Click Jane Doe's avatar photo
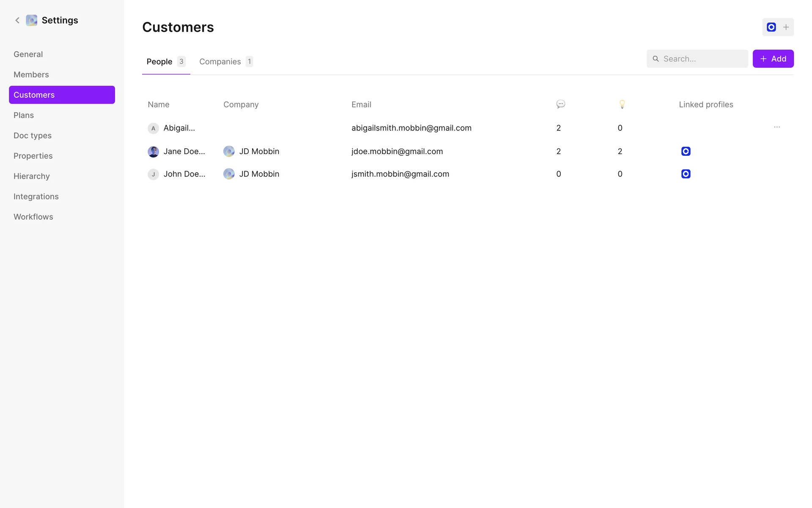 [x=153, y=152]
